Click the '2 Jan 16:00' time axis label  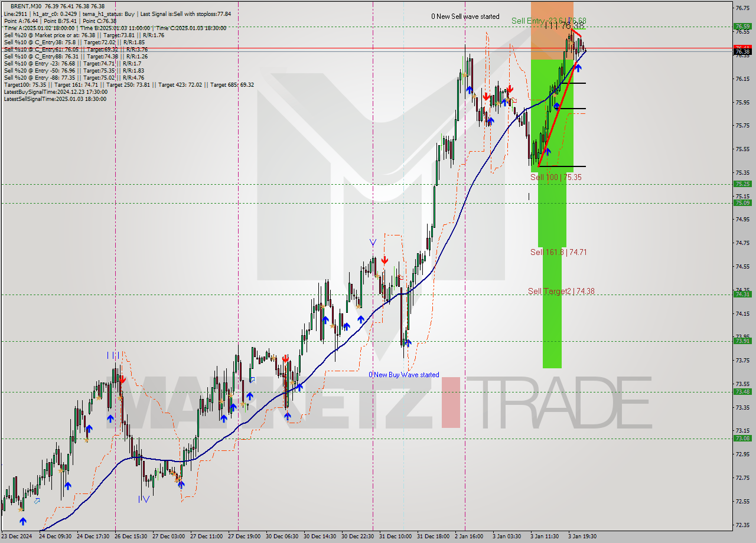point(468,537)
